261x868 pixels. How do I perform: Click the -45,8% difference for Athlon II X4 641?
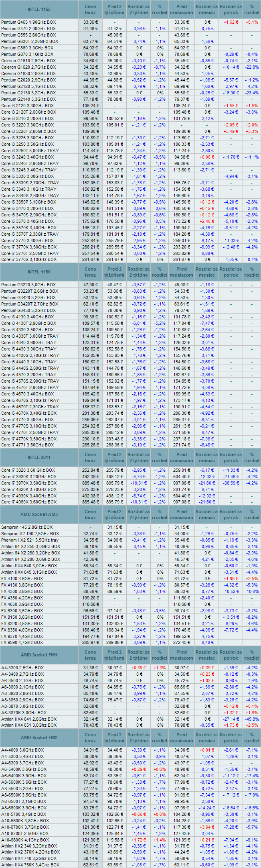coord(252,719)
